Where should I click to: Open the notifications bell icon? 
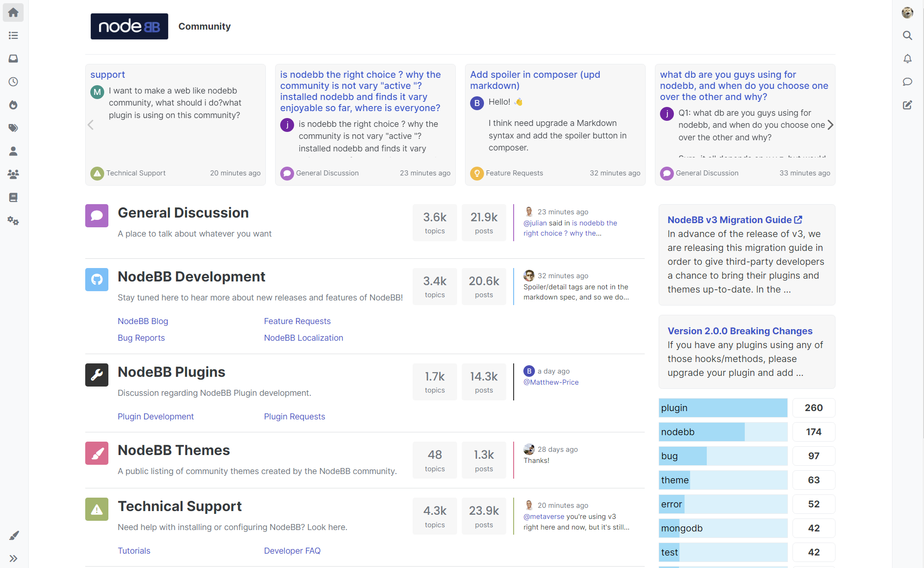point(907,59)
